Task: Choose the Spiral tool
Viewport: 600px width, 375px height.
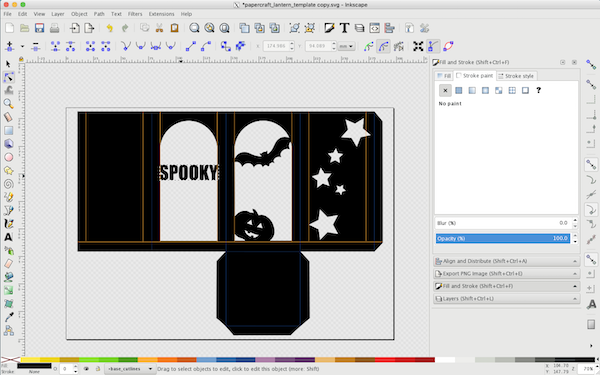Action: [x=8, y=184]
